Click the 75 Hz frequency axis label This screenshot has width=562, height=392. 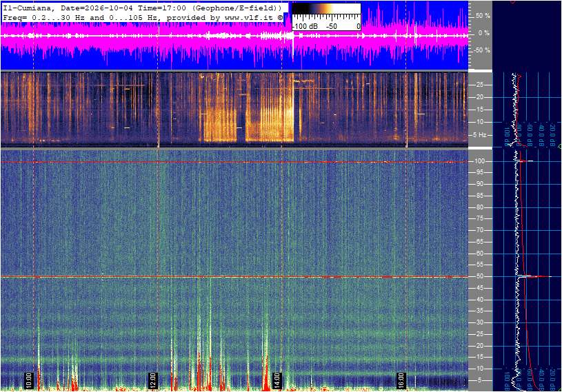pos(479,218)
